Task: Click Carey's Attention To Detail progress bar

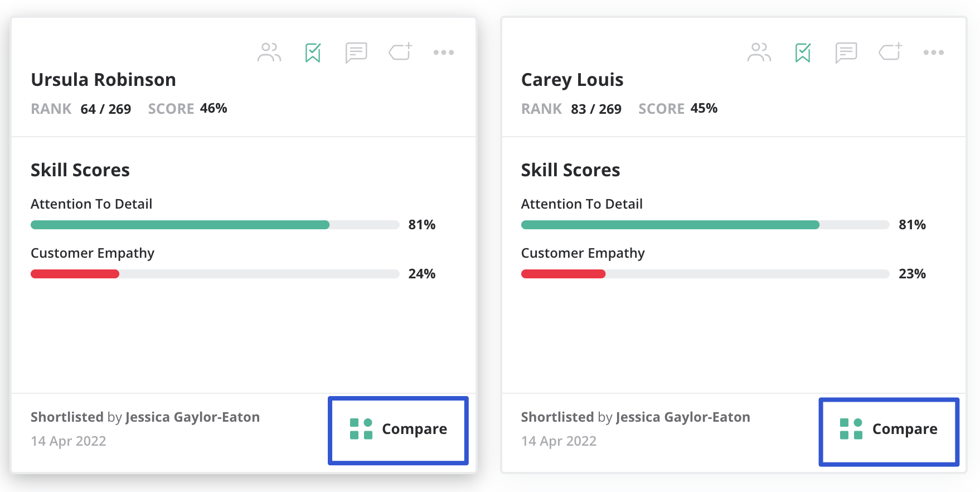Action: (705, 225)
